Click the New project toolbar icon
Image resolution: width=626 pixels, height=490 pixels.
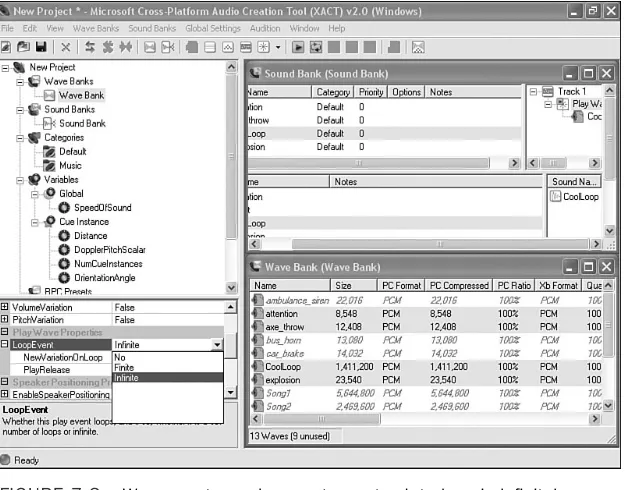coord(6,47)
